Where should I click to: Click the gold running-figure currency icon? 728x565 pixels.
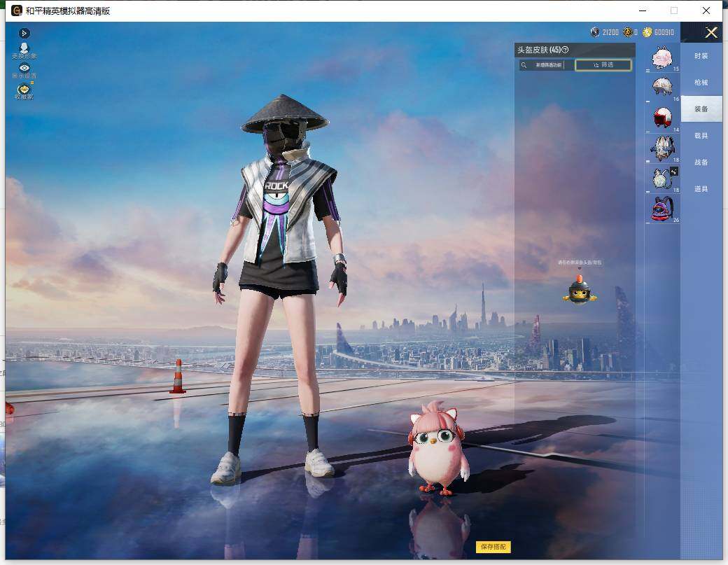pos(628,32)
